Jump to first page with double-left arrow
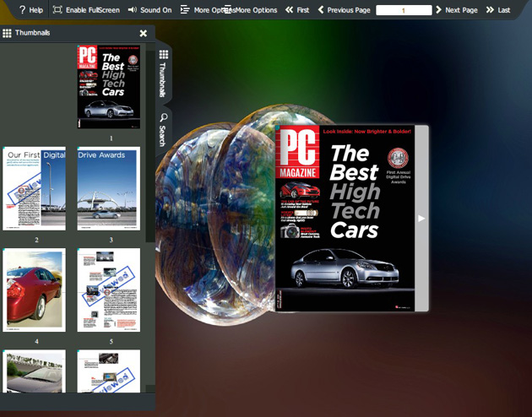 pyautogui.click(x=289, y=10)
